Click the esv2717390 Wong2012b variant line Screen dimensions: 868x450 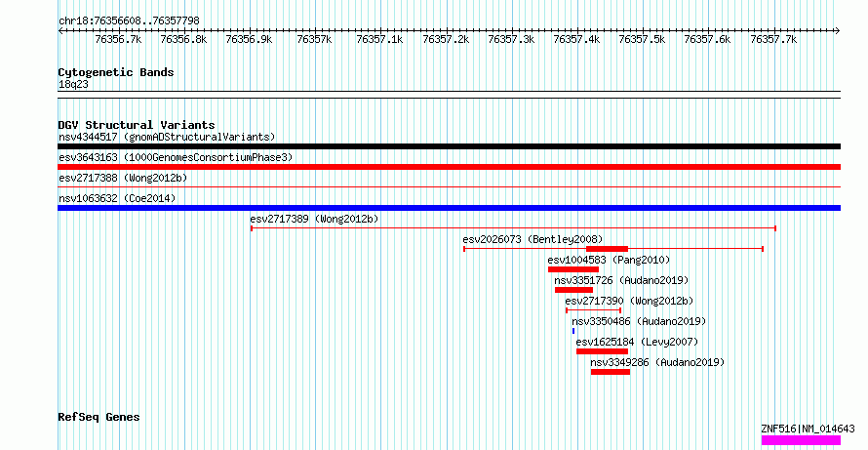[593, 310]
